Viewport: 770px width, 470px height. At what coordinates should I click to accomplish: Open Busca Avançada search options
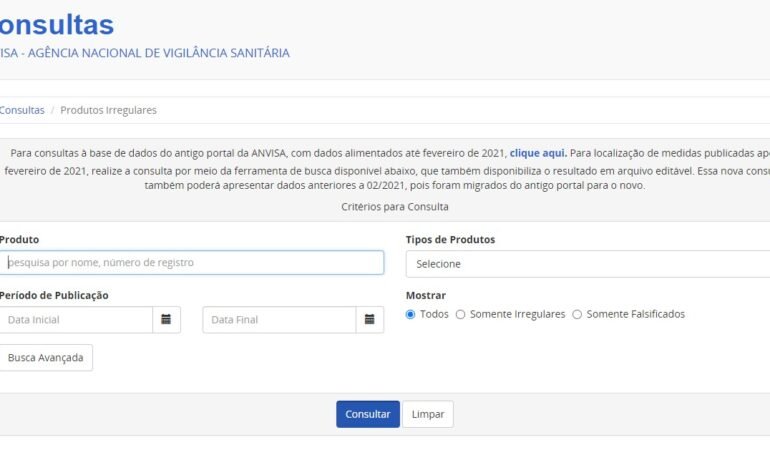[46, 358]
